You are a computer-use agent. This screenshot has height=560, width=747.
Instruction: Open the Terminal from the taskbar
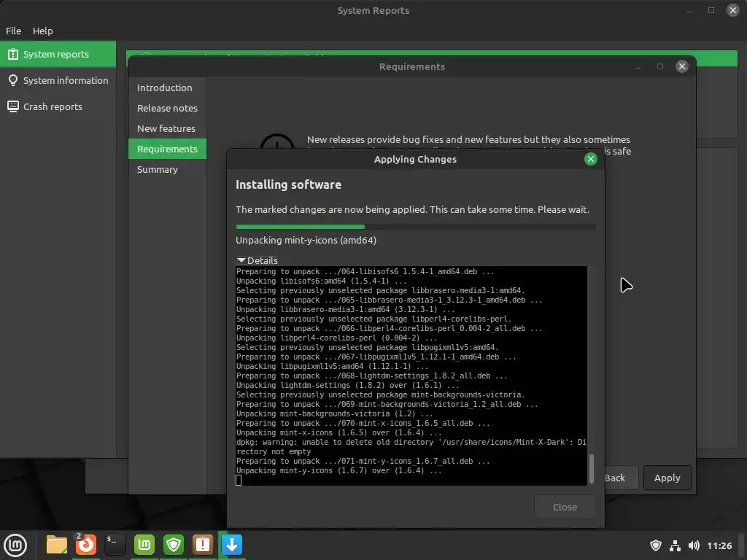click(x=115, y=545)
